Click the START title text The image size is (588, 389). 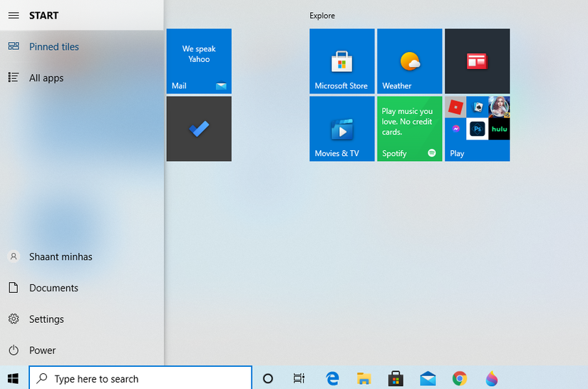pos(44,16)
